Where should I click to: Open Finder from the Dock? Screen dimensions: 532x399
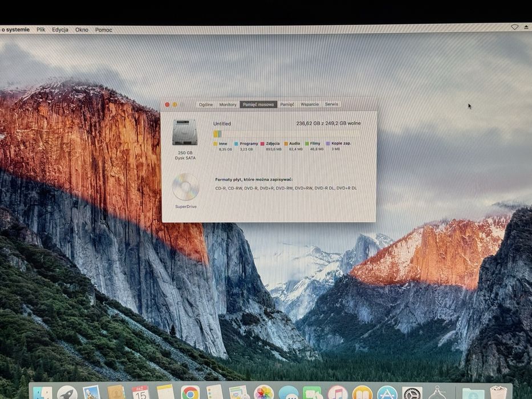pyautogui.click(x=43, y=393)
